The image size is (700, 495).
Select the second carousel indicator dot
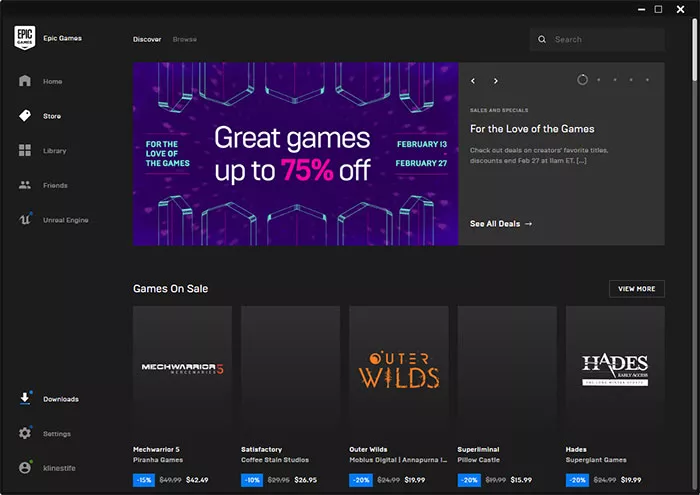[599, 80]
